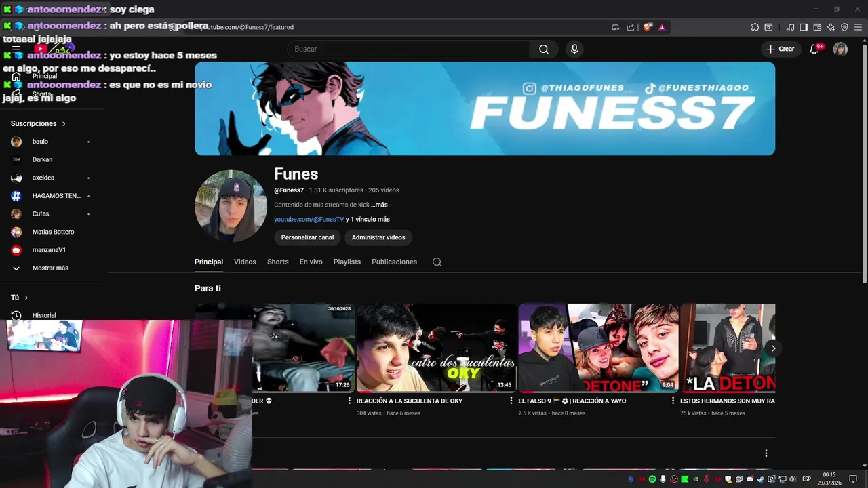868x488 pixels.
Task: Open options for EL FALSO 9 video
Action: tap(673, 401)
